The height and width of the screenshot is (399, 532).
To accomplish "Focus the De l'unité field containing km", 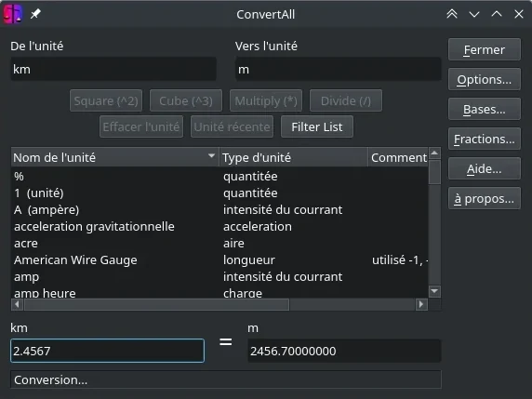I will point(113,69).
